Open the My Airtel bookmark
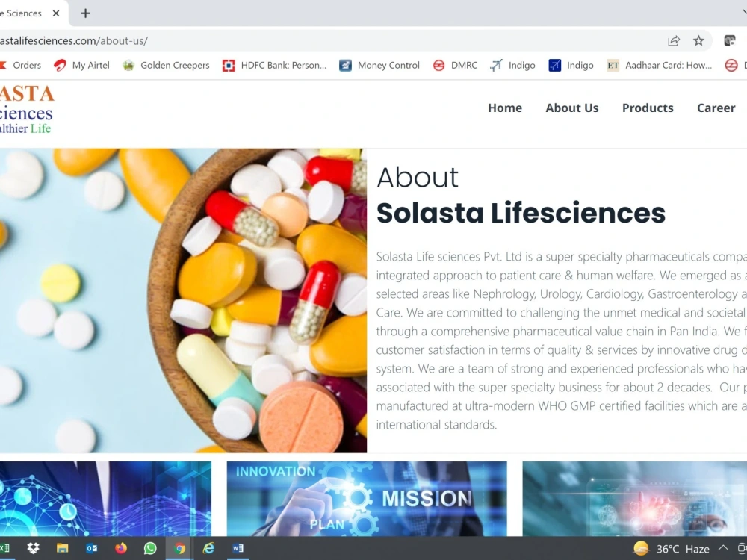This screenshot has width=747, height=560. coord(81,65)
